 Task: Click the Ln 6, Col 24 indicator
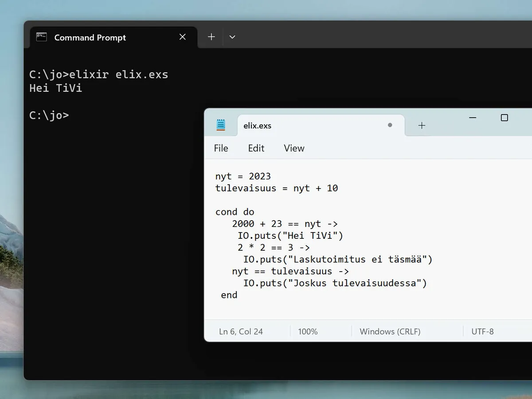coord(241,332)
